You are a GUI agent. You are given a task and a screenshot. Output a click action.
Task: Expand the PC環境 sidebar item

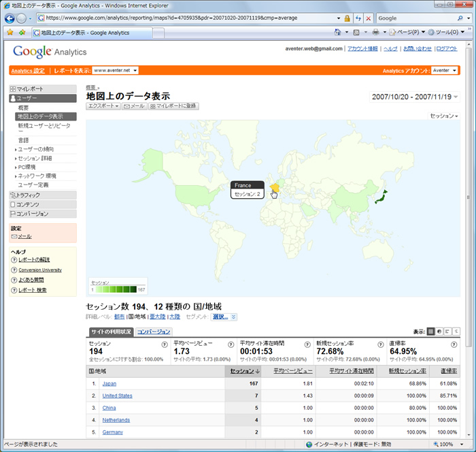[27, 167]
